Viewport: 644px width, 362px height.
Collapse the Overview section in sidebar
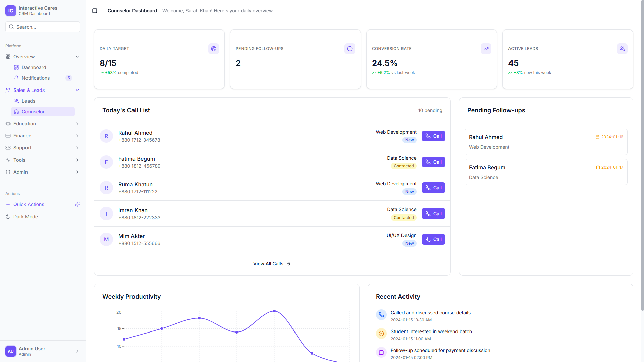click(77, 57)
